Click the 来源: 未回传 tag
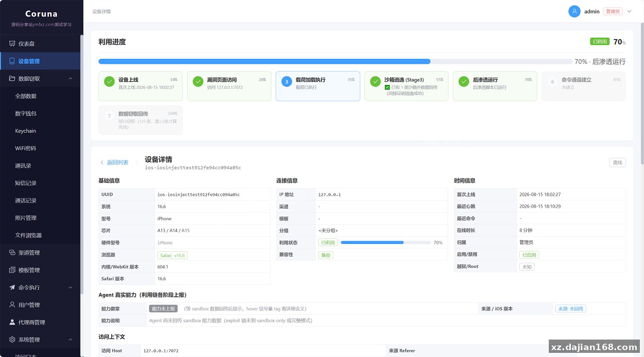 coord(571,309)
